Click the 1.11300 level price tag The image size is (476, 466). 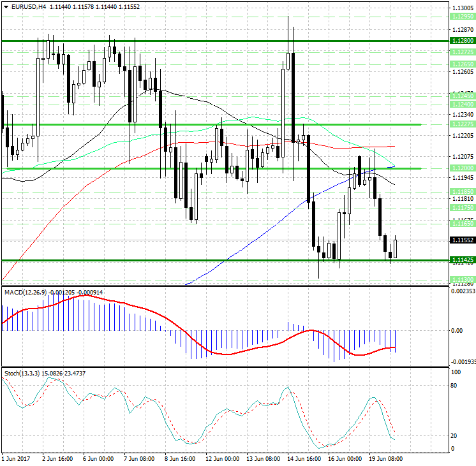tap(463, 280)
